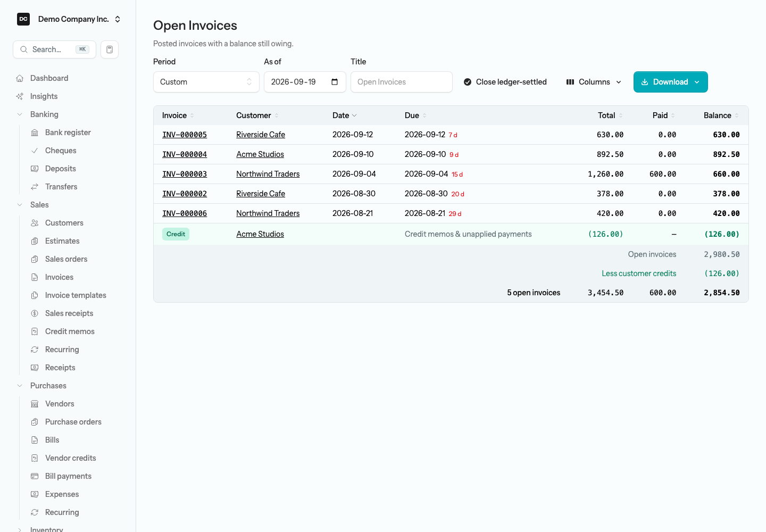Click the Credit memos icon
The width and height of the screenshot is (766, 532).
pyautogui.click(x=35, y=331)
